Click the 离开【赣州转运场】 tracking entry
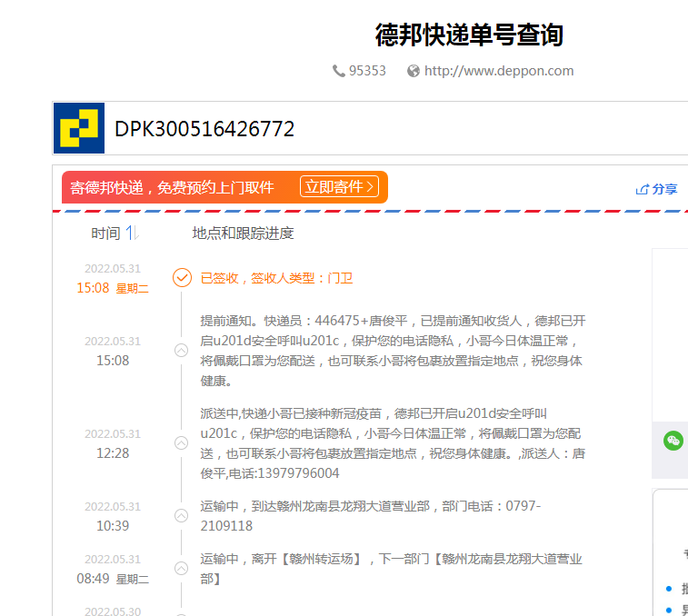This screenshot has width=688, height=616. pos(391,569)
